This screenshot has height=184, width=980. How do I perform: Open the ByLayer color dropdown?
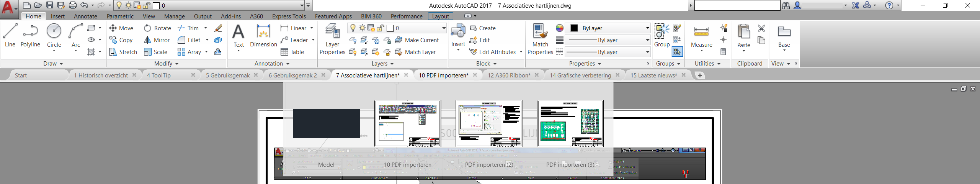point(647,28)
